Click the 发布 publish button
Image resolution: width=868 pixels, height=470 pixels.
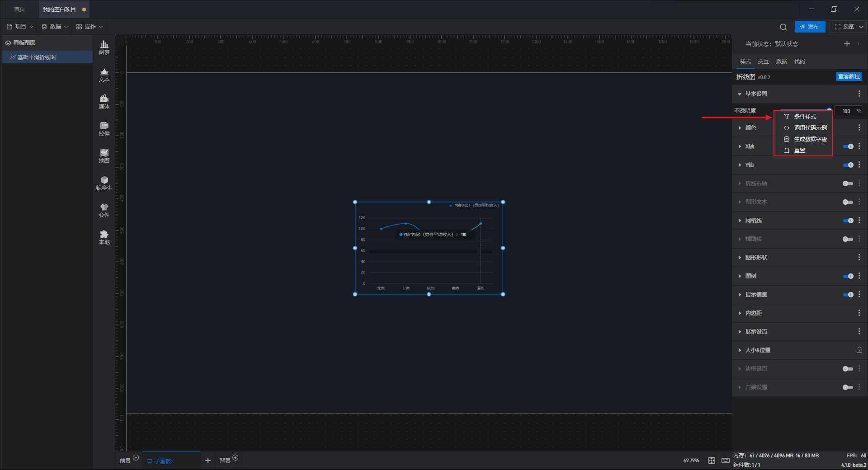810,27
